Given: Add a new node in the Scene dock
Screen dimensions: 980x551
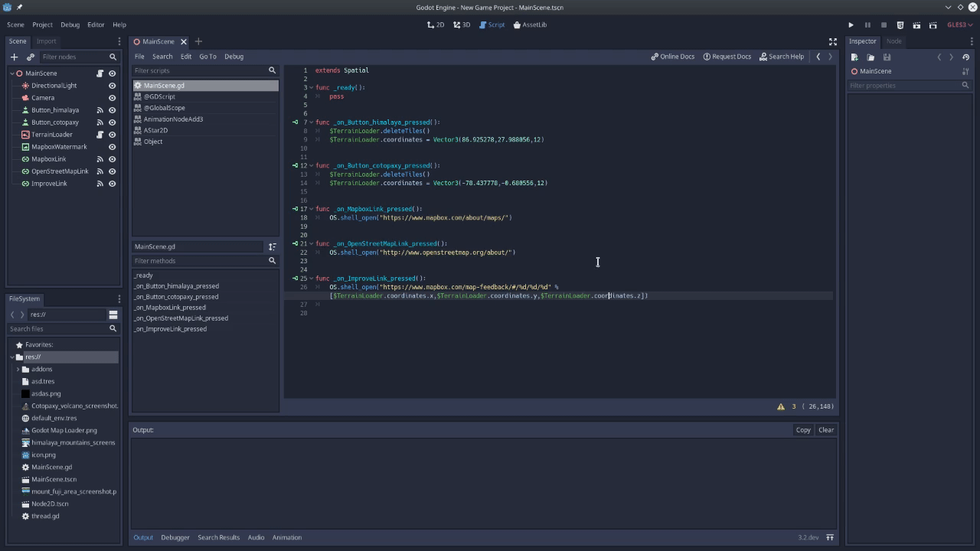Looking at the screenshot, I should click(x=14, y=57).
